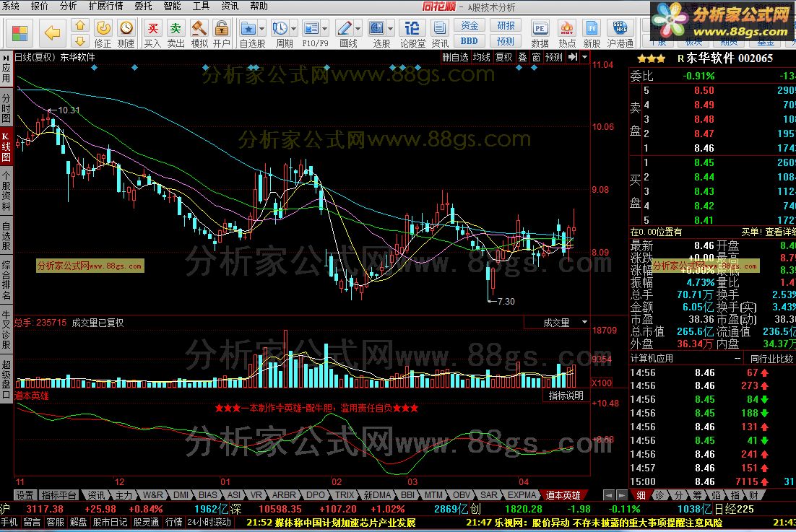Screen dimensions: 796x532
Task: Click the up arrow toolbar icon
Action: point(79,26)
